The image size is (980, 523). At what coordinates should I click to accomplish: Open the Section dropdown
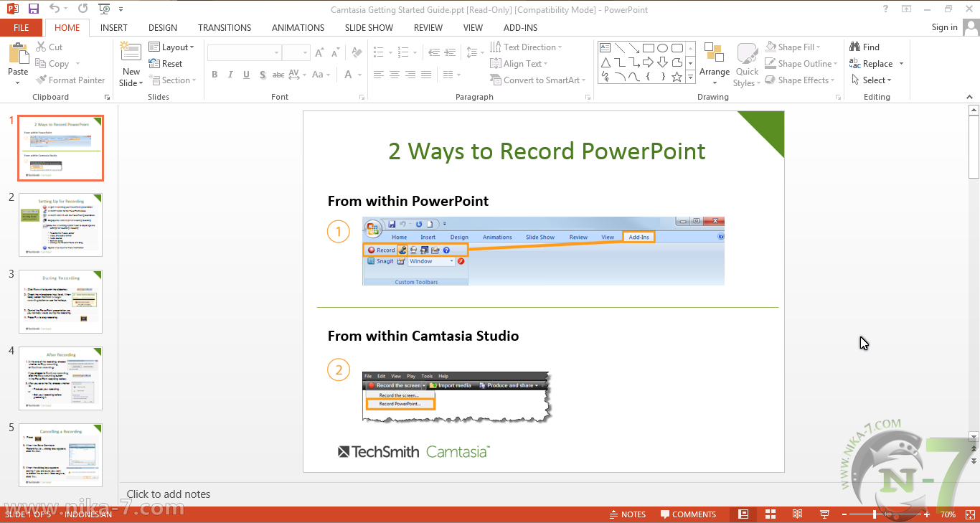(x=171, y=80)
